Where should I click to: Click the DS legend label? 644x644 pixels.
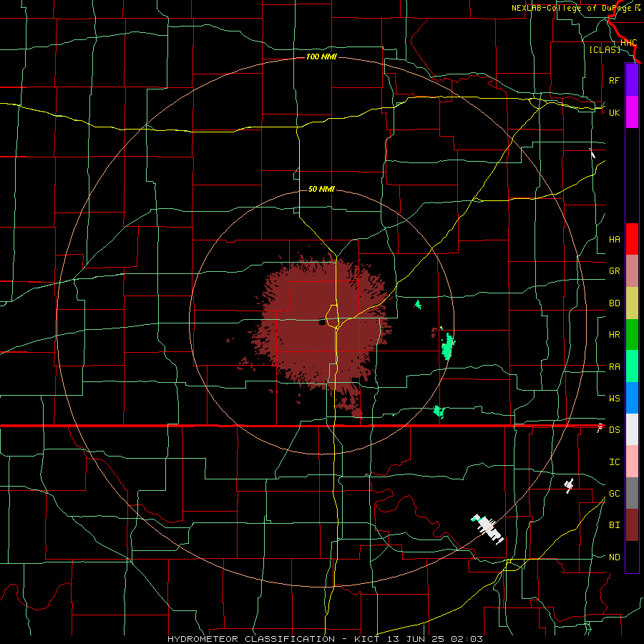click(614, 430)
